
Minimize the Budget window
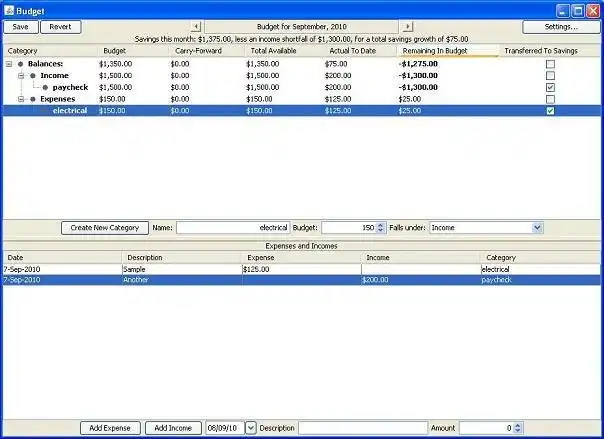tap(563, 11)
